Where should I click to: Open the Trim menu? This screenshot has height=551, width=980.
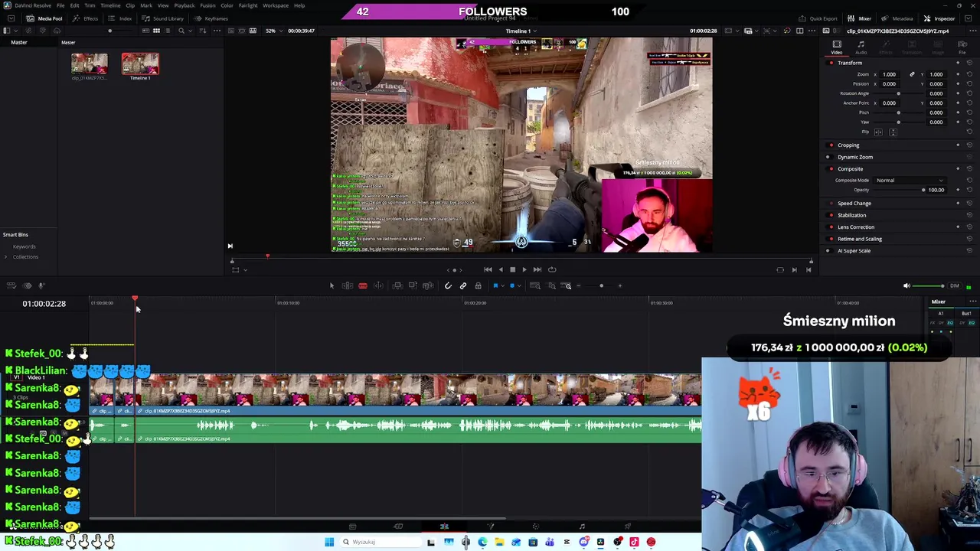[x=90, y=5]
